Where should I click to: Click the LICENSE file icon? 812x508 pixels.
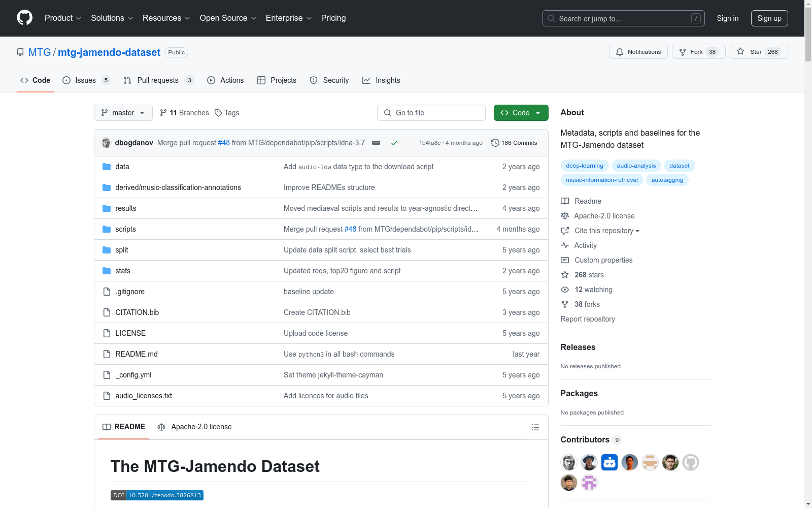pos(107,333)
